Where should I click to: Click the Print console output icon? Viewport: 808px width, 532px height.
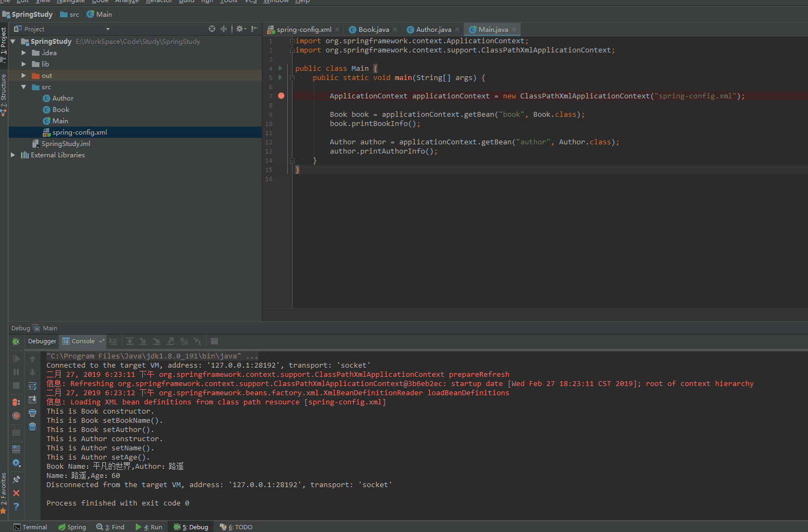pos(32,413)
